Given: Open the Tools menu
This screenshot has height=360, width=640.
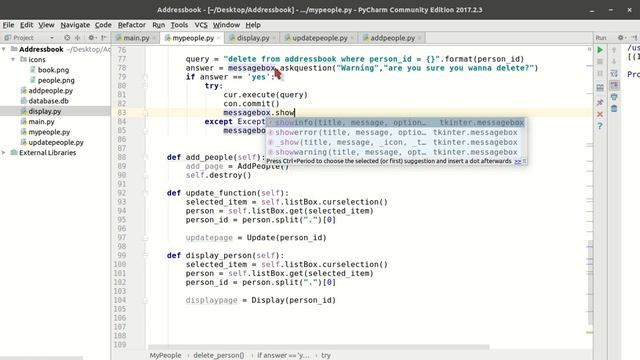Looking at the screenshot, I should coord(179,25).
